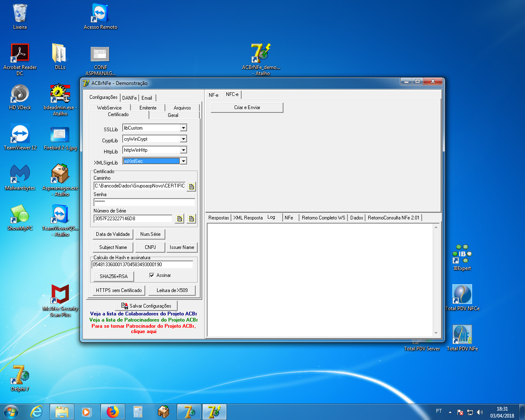Open the Patrocinadores do Projeto ACBr link

coord(143,320)
